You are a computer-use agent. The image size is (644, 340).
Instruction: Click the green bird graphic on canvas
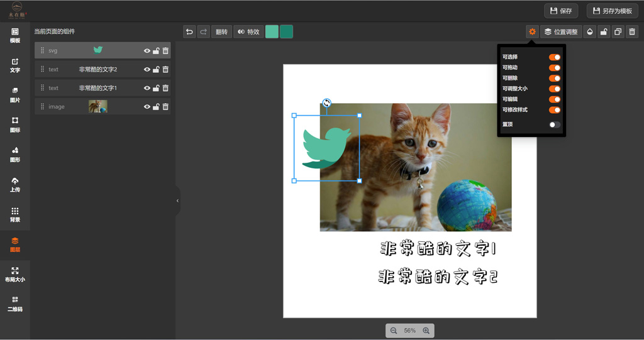click(326, 148)
